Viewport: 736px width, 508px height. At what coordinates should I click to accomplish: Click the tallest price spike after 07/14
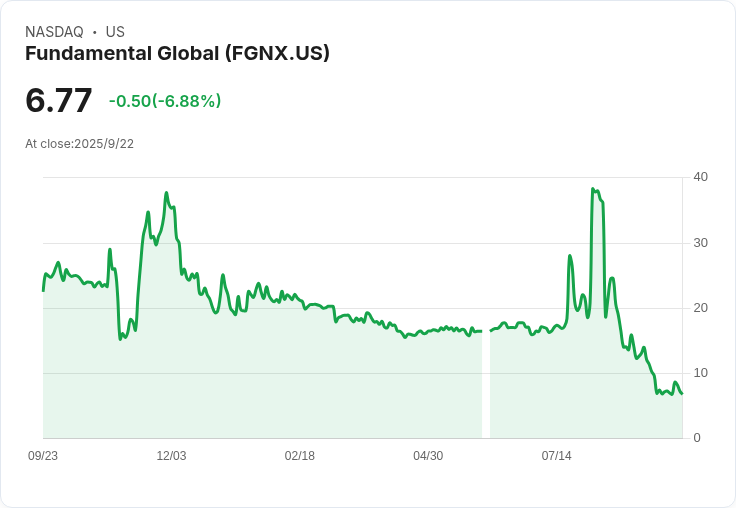click(x=593, y=189)
